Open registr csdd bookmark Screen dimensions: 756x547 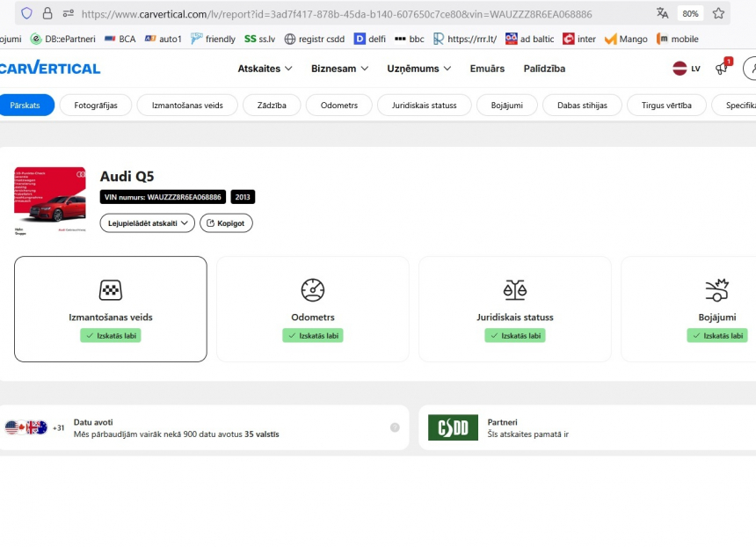pyautogui.click(x=315, y=39)
